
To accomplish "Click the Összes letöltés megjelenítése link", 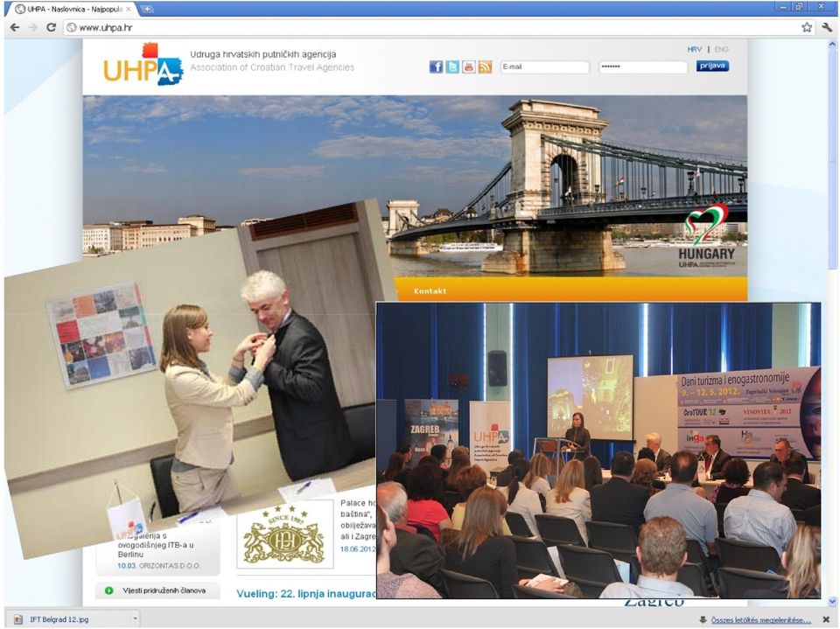I will pyautogui.click(x=760, y=620).
